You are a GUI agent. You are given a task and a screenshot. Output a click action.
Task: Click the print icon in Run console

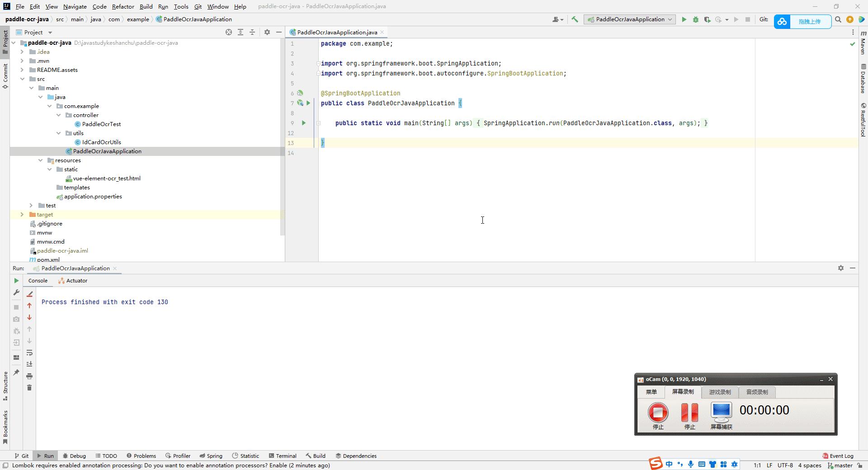29,376
